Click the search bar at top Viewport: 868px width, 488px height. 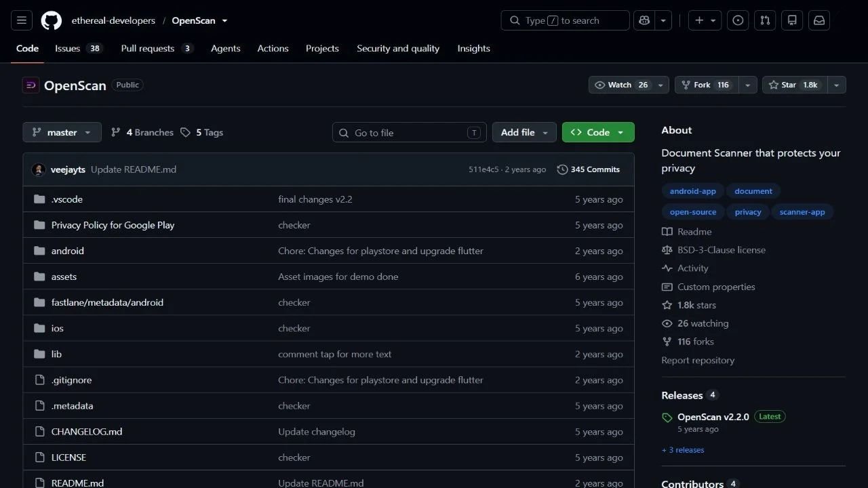(565, 20)
